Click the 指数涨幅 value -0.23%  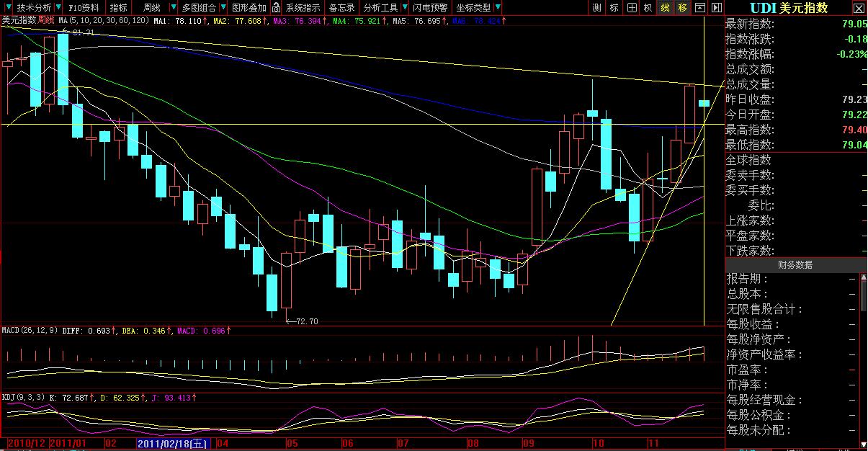[x=852, y=54]
